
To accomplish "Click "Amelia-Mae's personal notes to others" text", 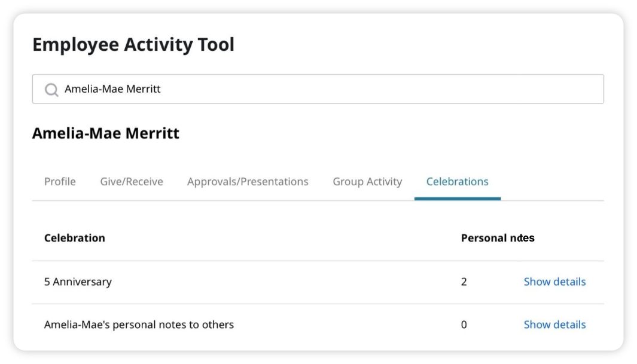I will 139,325.
